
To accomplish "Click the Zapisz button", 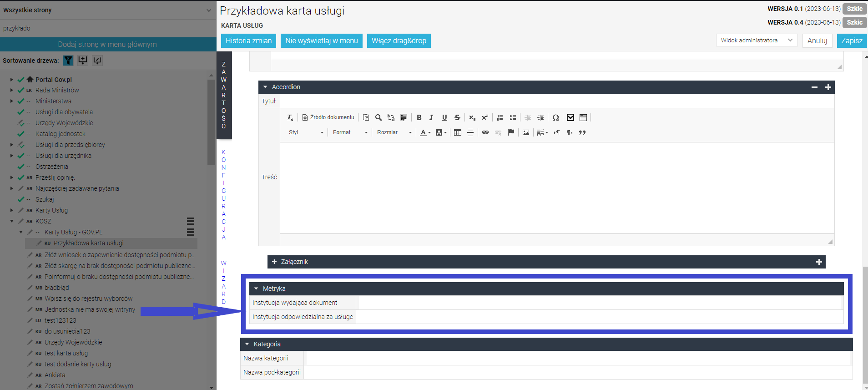I will [x=852, y=41].
